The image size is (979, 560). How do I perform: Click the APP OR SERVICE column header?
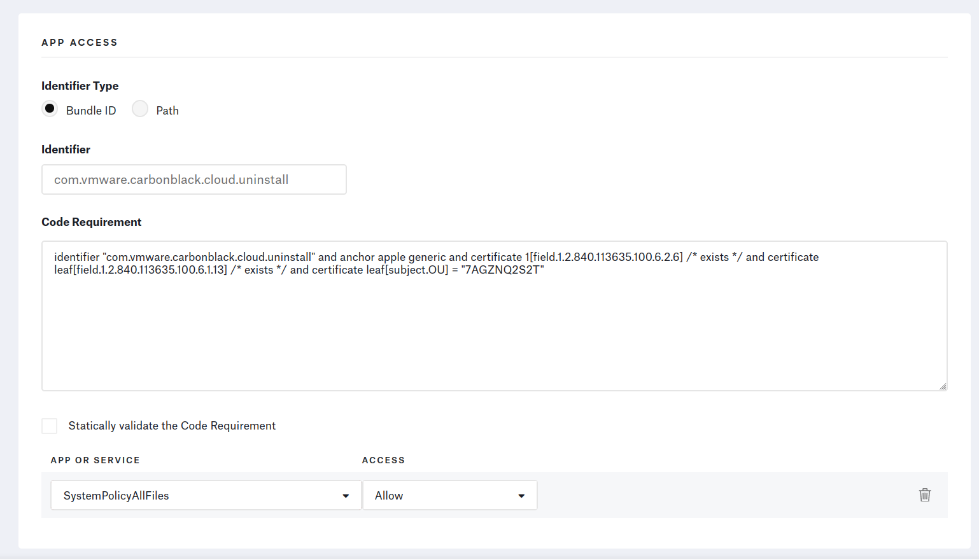point(95,459)
